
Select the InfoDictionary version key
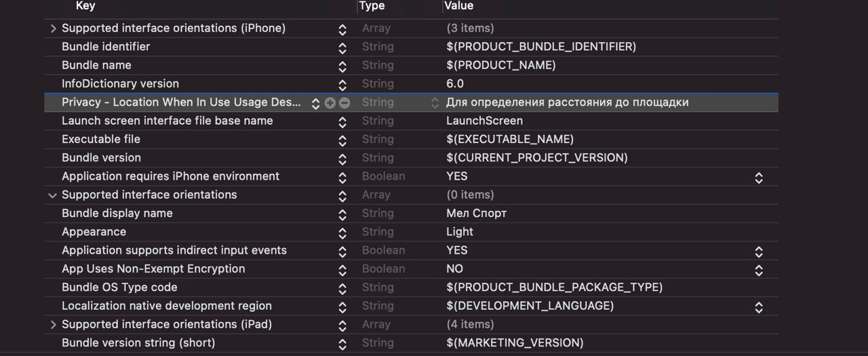coord(120,83)
